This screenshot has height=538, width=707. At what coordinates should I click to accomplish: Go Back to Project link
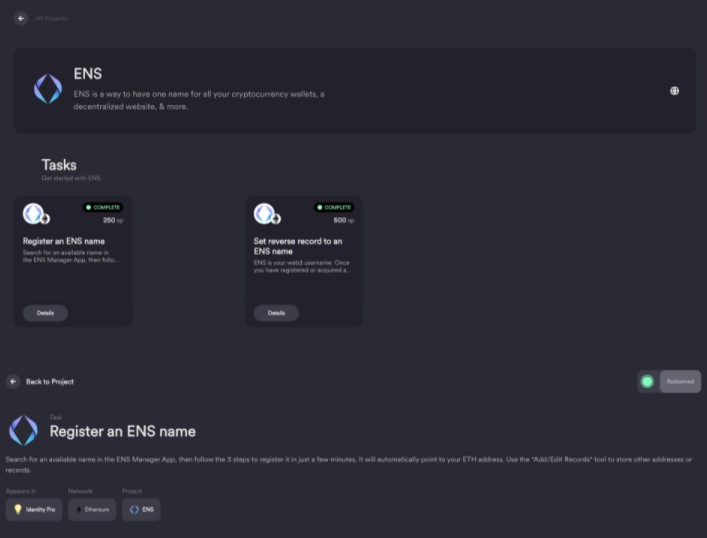pos(50,382)
